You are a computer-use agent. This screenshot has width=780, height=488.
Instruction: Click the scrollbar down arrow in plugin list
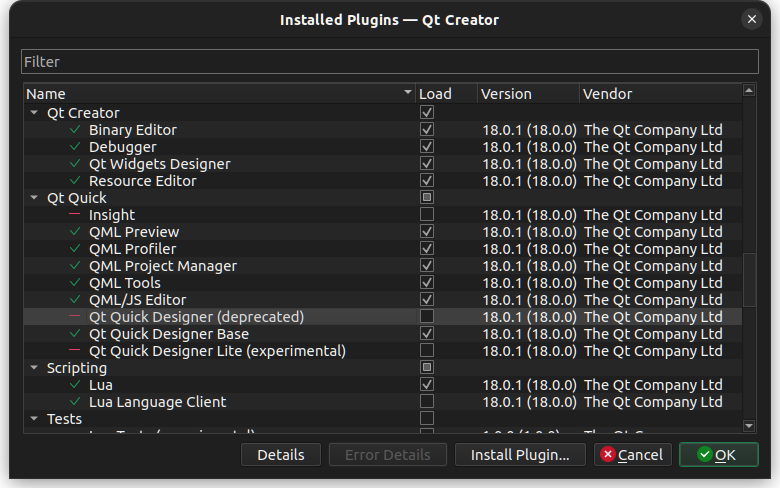(749, 426)
